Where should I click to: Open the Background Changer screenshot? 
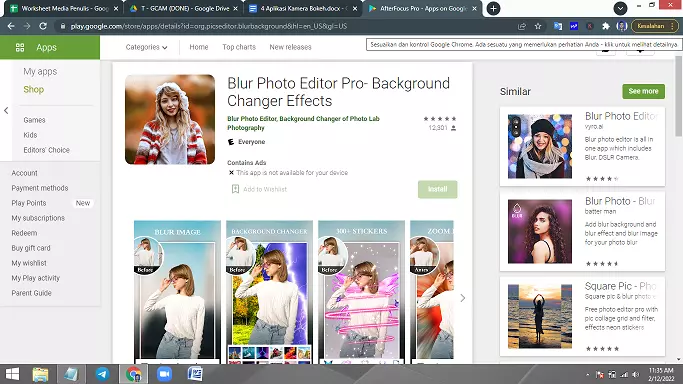point(269,292)
